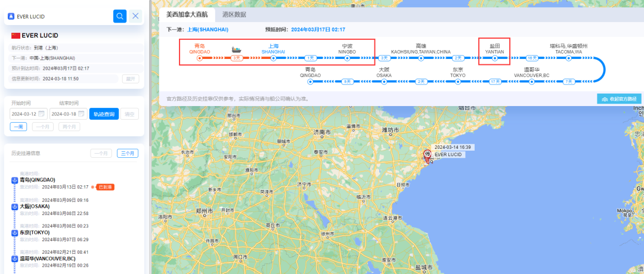Click the EVER LUCID label on map
Image resolution: width=644 pixels, height=274 pixels.
(x=448, y=155)
